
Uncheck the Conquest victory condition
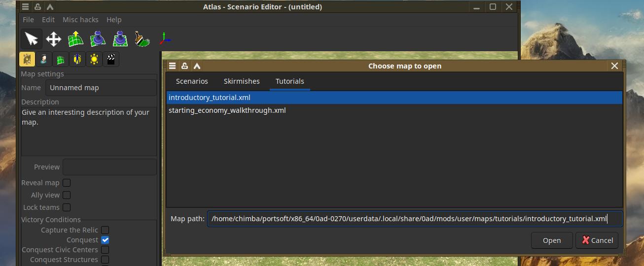coord(105,240)
